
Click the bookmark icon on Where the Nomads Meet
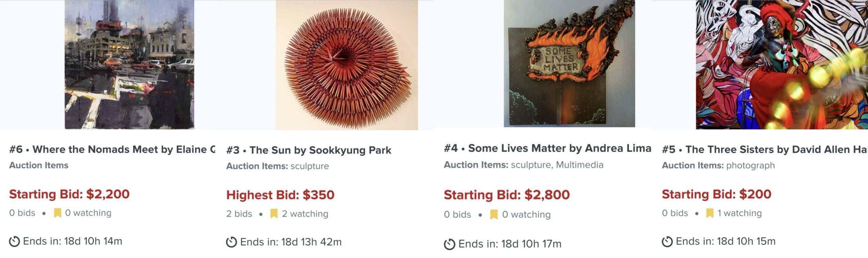58,213
